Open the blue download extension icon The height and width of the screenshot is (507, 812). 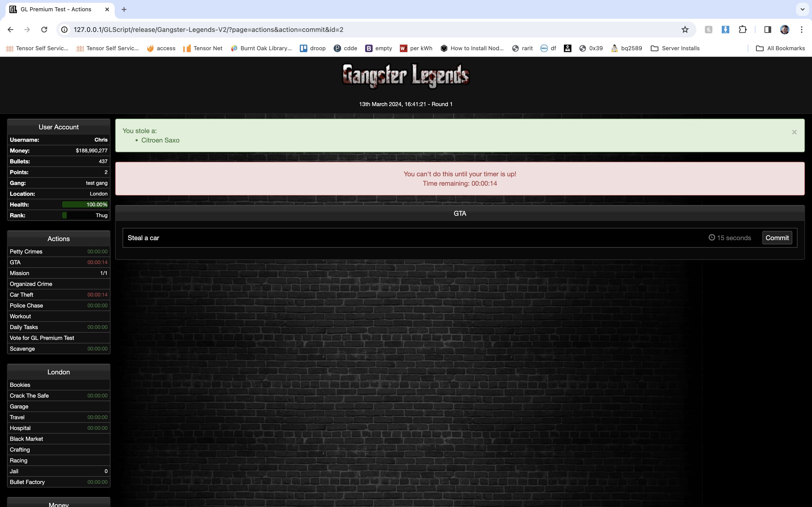pyautogui.click(x=725, y=30)
